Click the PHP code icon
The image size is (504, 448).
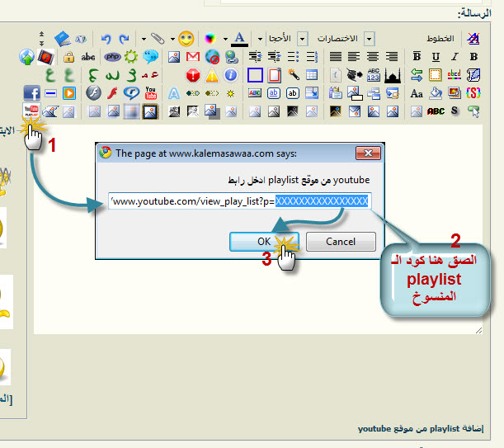pos(112,57)
